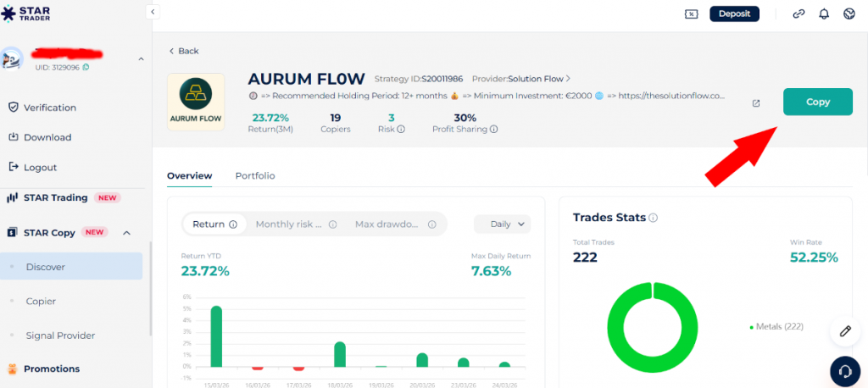Open the coupon voucher icon in header

pos(691,14)
